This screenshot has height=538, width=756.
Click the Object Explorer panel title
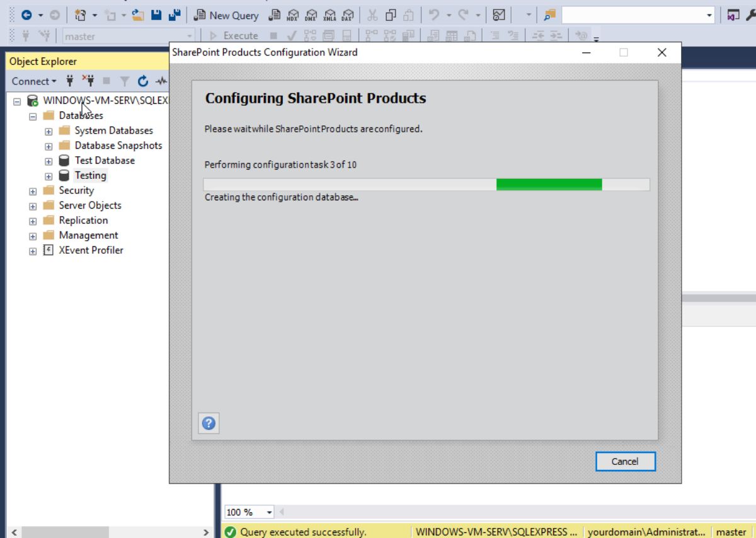tap(43, 61)
